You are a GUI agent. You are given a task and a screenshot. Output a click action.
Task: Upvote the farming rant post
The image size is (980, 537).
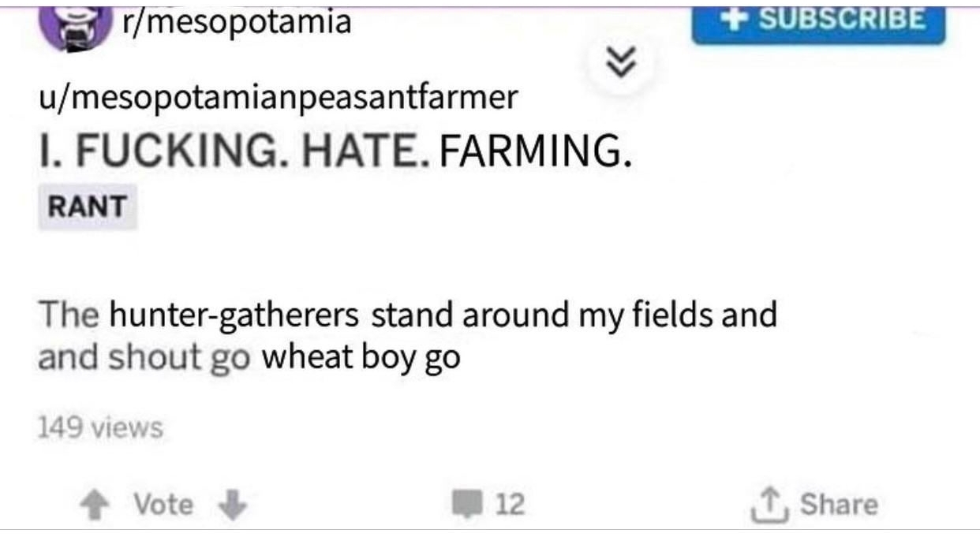pos(95,505)
